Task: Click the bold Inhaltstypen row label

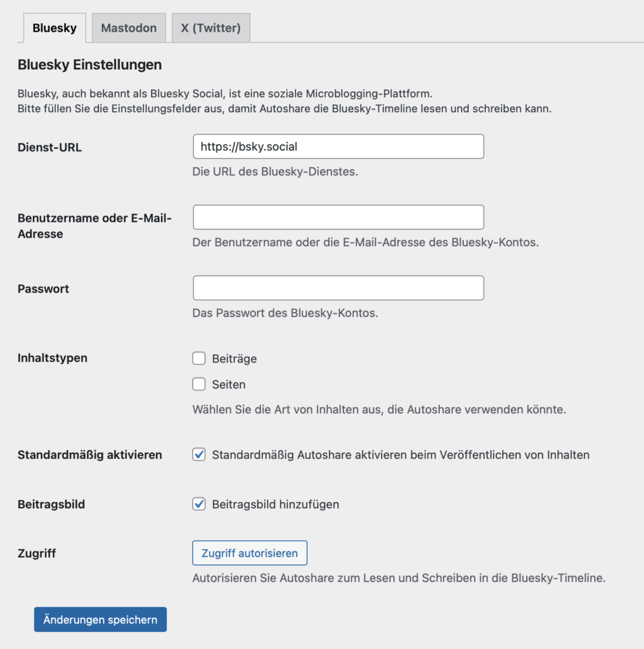Action: point(53,358)
